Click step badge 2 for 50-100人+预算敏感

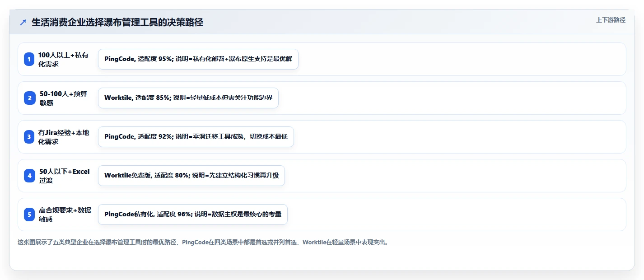click(29, 98)
